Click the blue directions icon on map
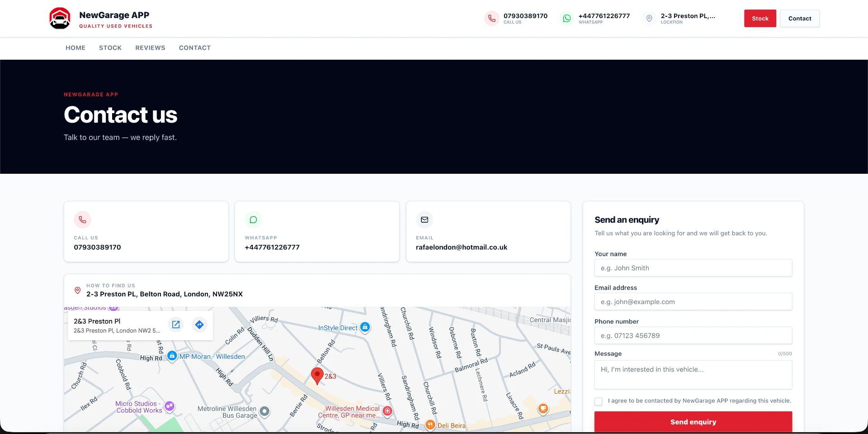 tap(199, 324)
